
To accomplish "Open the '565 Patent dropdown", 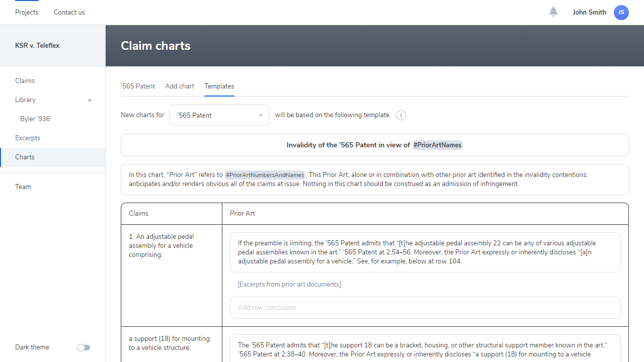I will tap(219, 115).
